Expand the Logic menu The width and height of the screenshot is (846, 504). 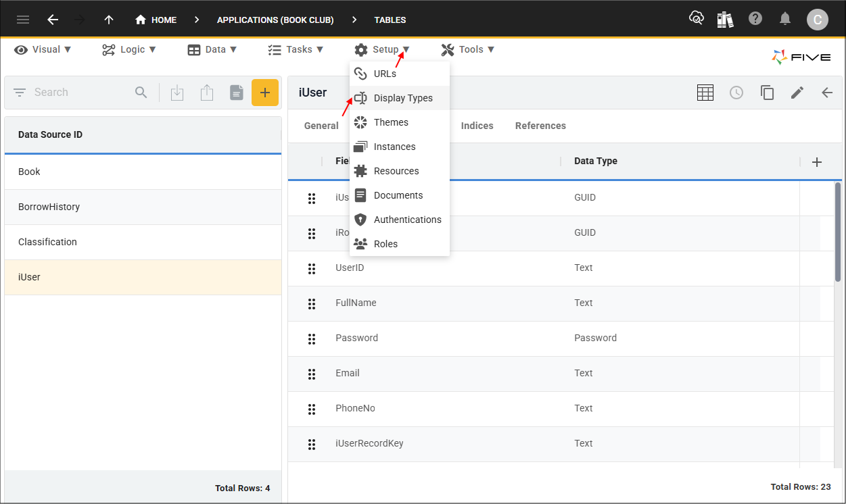[129, 49]
